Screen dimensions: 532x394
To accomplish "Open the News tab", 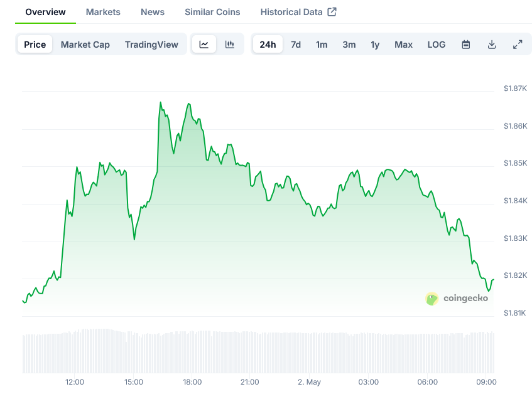I will point(152,11).
